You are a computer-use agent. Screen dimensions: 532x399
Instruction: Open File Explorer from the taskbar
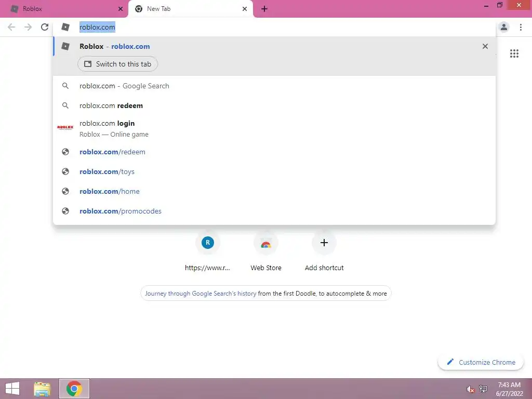tap(42, 389)
